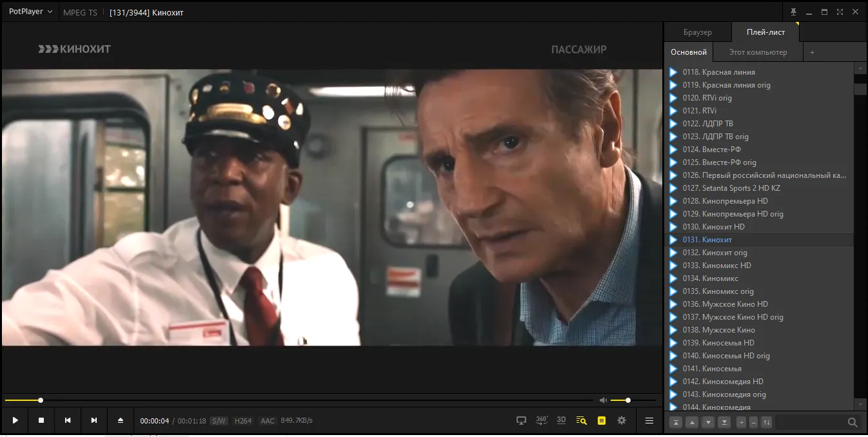Screen dimensions: 868x437
Task: Start playback with the Play button
Action: tap(15, 420)
